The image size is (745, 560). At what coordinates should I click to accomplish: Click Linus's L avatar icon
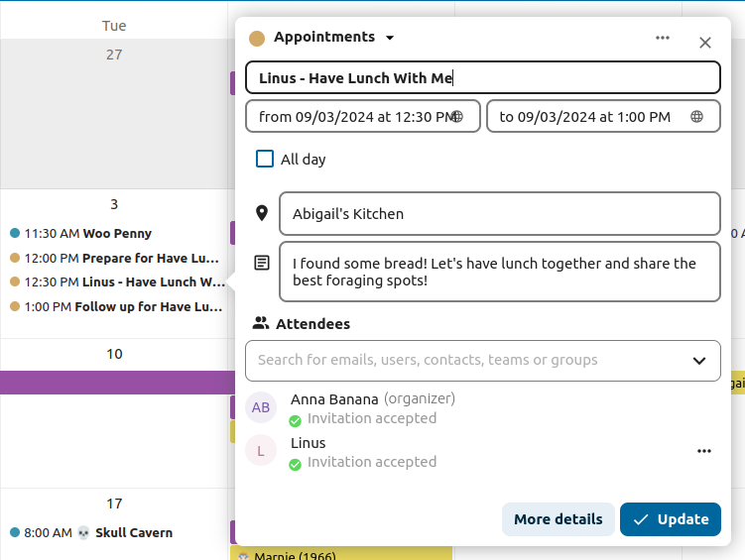pos(261,451)
